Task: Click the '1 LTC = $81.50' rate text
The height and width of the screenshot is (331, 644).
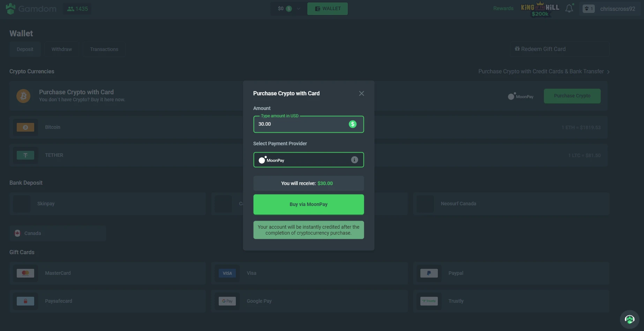Action: [584, 155]
